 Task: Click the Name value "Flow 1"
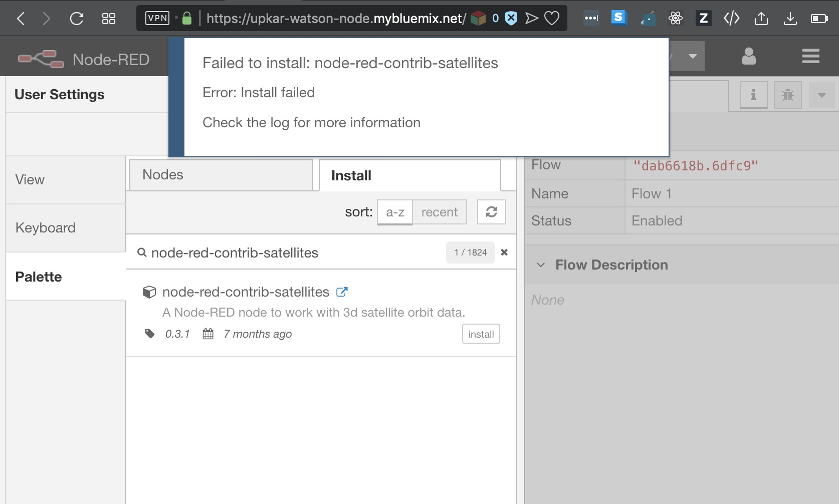(x=652, y=194)
